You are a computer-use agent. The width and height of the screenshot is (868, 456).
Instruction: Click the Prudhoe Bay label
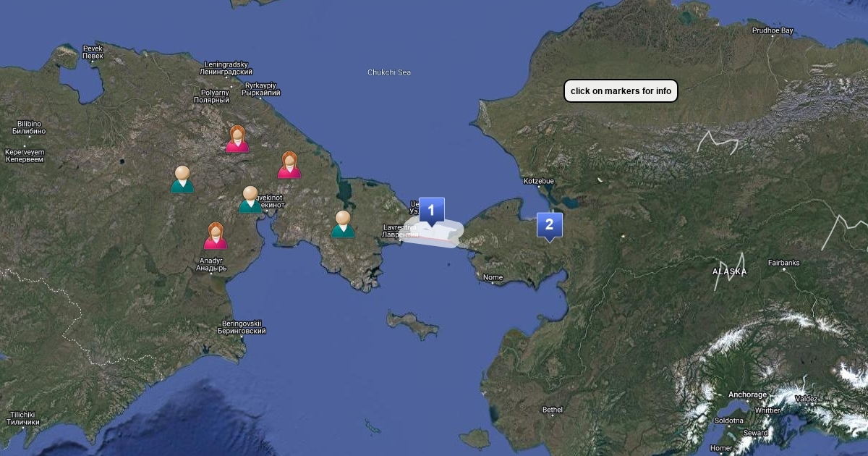[x=773, y=30]
